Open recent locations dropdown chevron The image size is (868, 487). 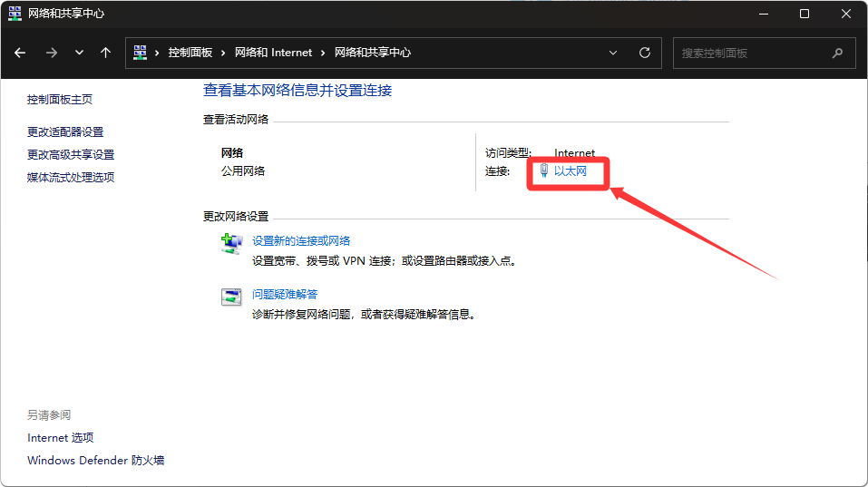(79, 53)
